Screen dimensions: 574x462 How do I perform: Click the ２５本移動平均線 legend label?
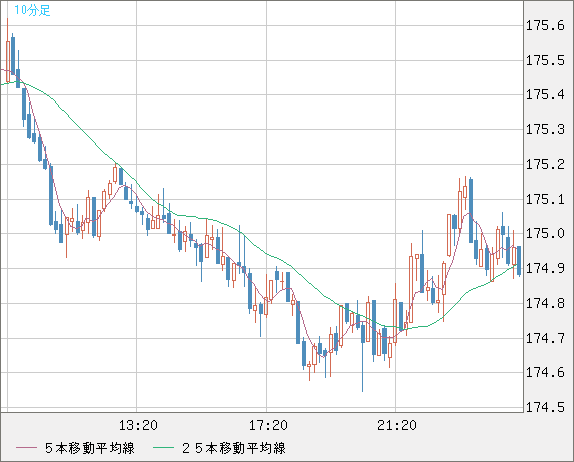click(x=234, y=448)
